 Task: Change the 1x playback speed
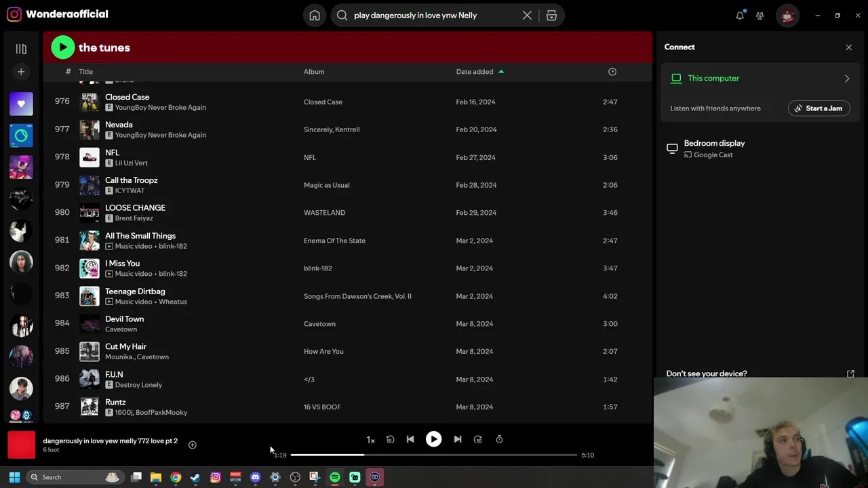pos(370,440)
